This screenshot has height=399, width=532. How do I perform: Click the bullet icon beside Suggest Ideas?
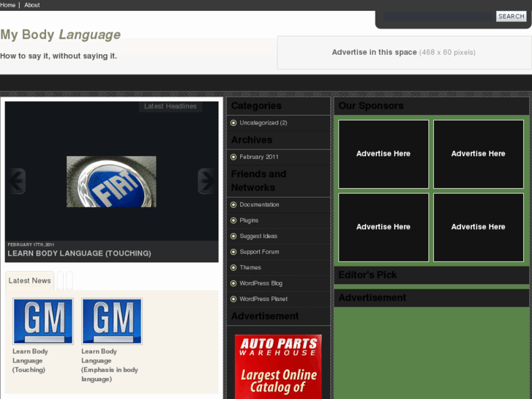coord(233,236)
